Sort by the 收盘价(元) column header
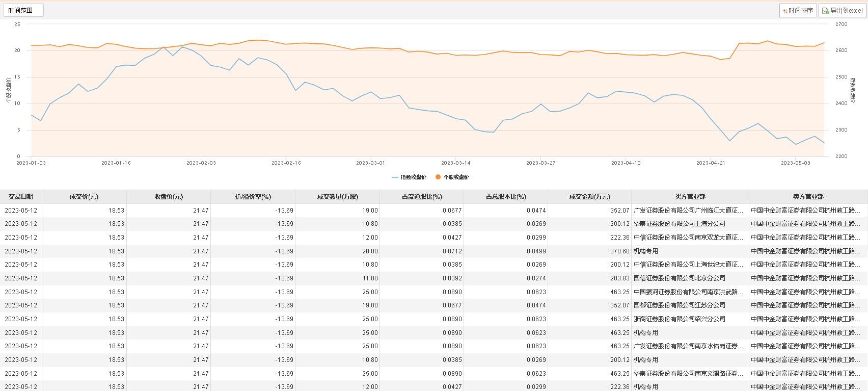Image resolution: width=868 pixels, height=391 pixels. pos(169,197)
